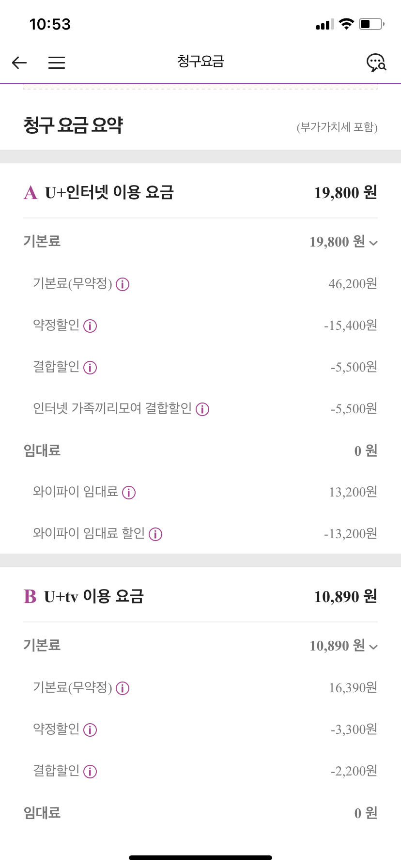Show info for 와이파이 임대료 할인

(155, 534)
